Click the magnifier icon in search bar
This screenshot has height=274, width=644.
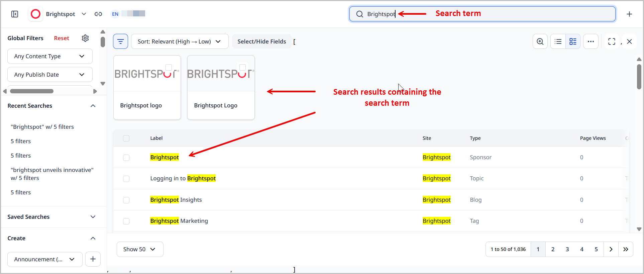359,14
